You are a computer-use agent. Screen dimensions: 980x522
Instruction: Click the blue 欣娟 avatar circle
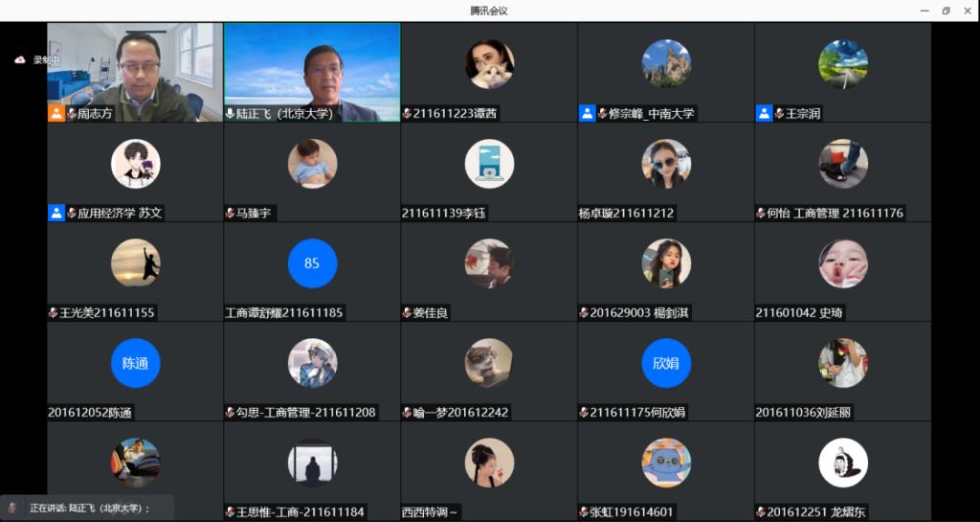pos(665,363)
